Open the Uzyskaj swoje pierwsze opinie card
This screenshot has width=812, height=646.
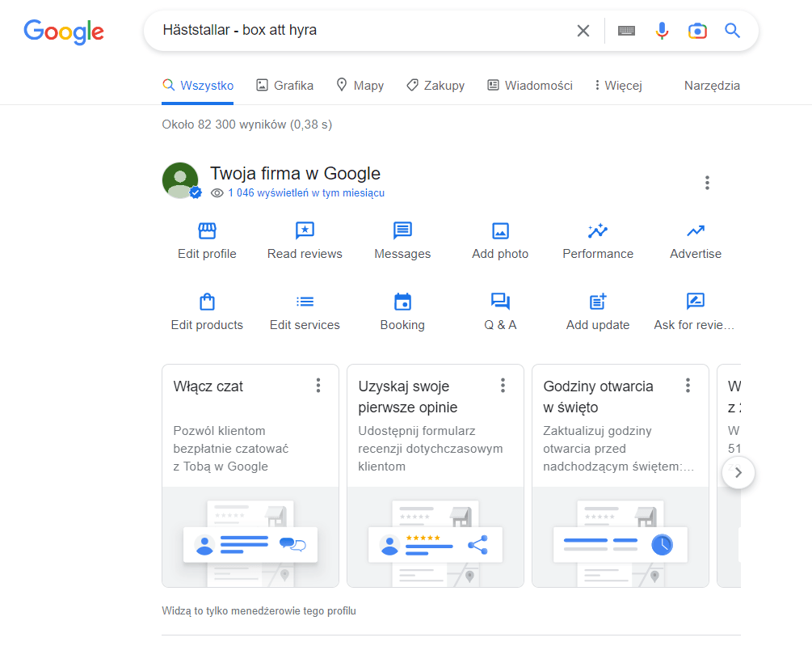tap(435, 475)
